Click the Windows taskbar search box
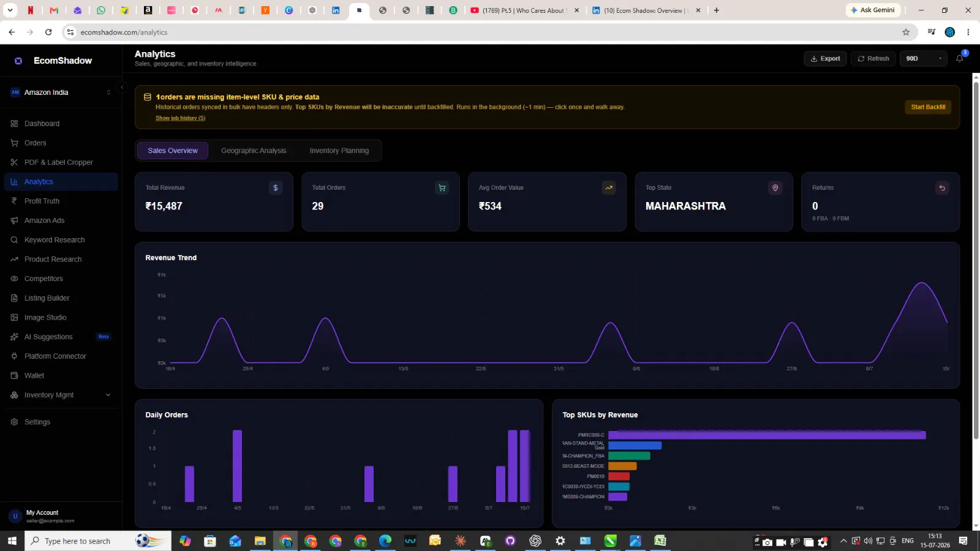 pos(98,541)
